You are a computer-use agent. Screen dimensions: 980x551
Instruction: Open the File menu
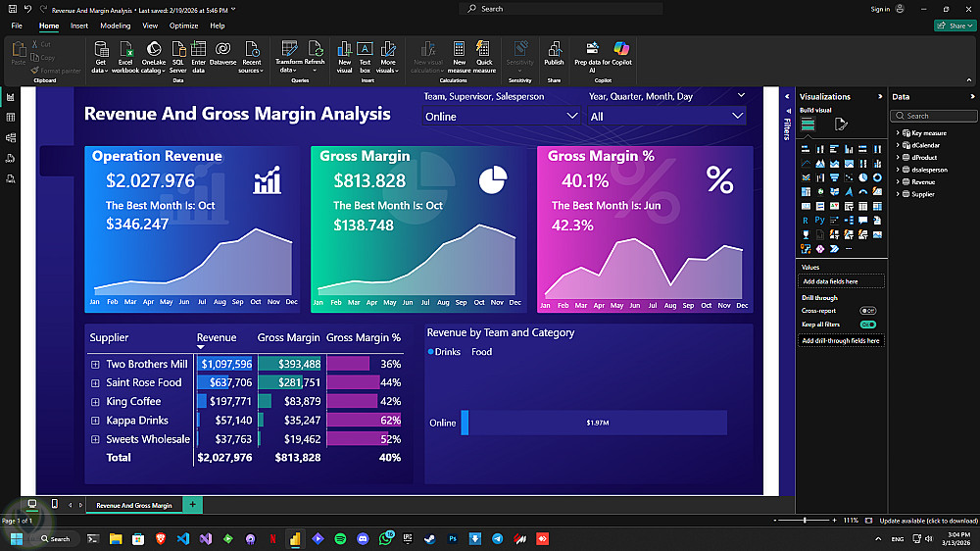17,25
